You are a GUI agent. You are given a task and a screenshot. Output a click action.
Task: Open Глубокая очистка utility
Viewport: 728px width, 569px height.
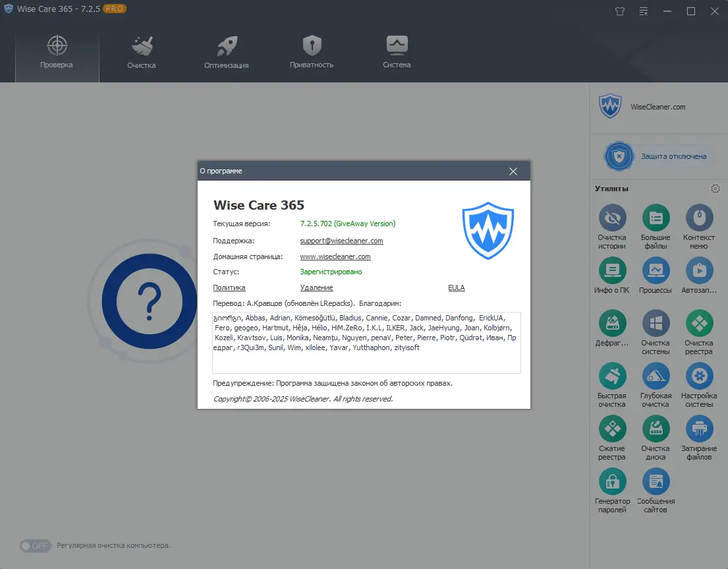(656, 385)
